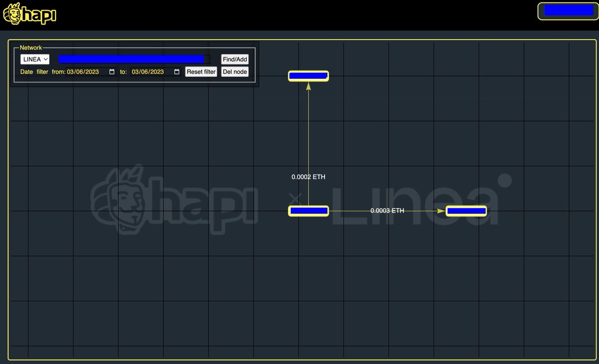Click the Del node button
The width and height of the screenshot is (599, 364).
[x=235, y=72]
